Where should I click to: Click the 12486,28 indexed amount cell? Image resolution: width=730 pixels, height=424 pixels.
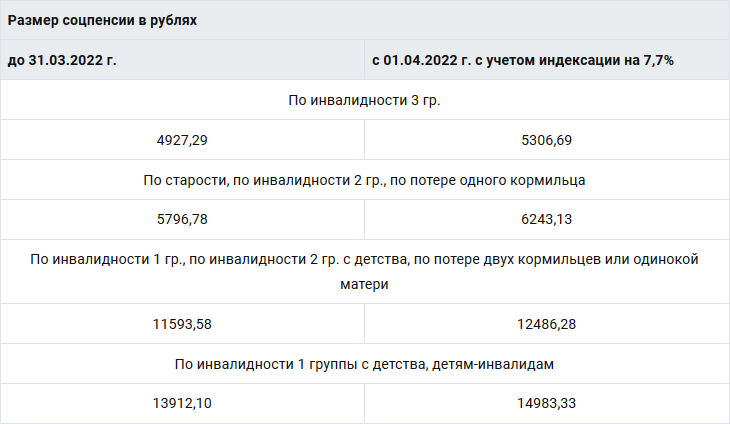[546, 324]
